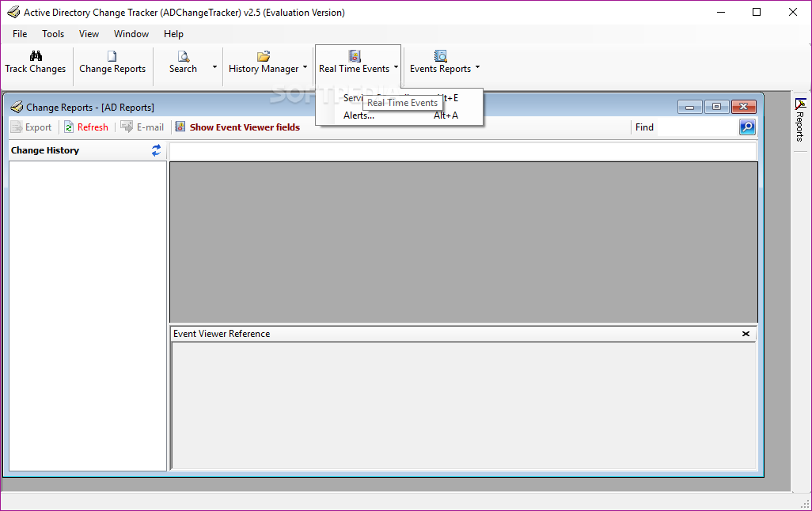Open the Help menu
Viewport: 812px width, 511px height.
[x=173, y=34]
